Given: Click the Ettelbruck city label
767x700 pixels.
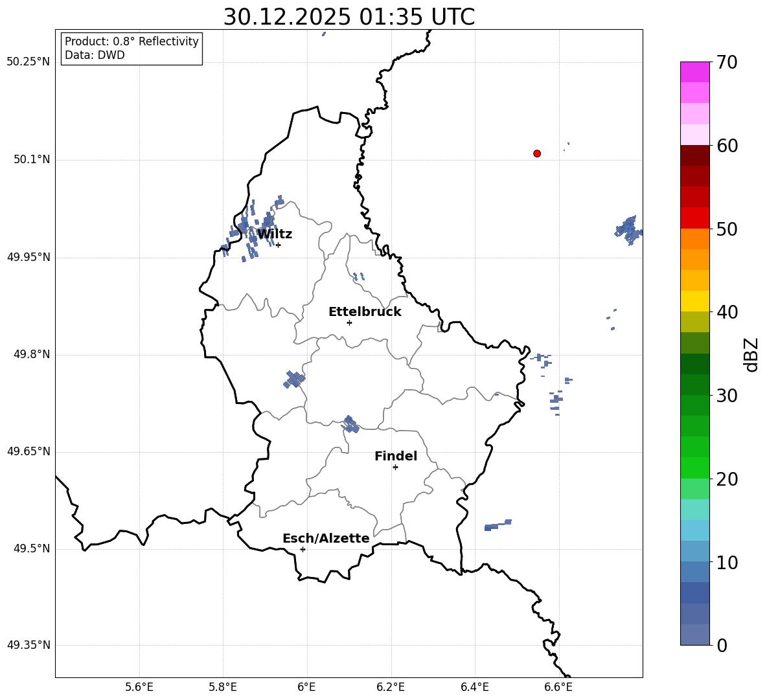Looking at the screenshot, I should (365, 312).
